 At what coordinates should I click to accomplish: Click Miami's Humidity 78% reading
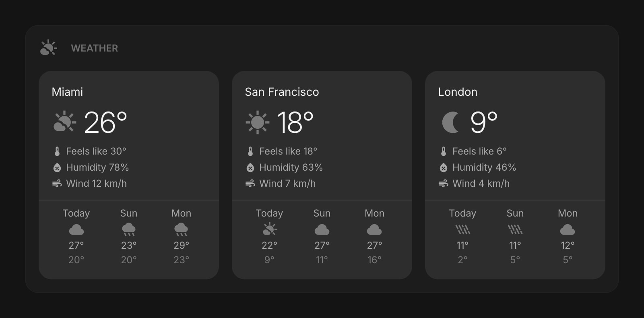click(97, 167)
